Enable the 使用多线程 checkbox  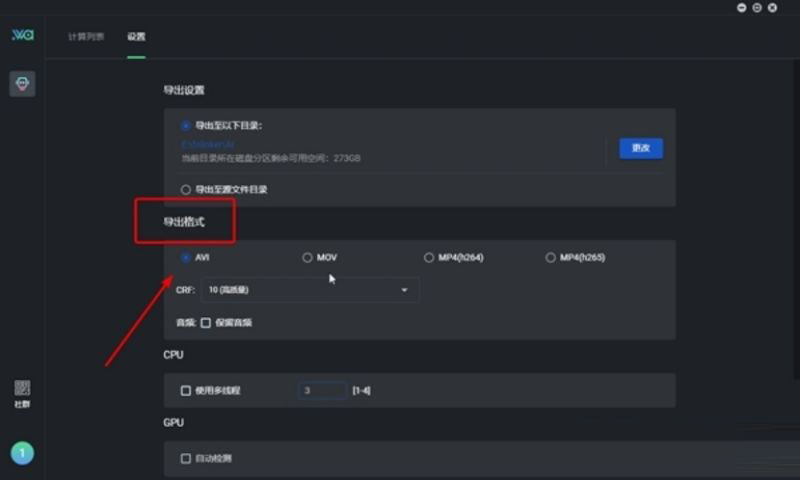[x=186, y=391]
